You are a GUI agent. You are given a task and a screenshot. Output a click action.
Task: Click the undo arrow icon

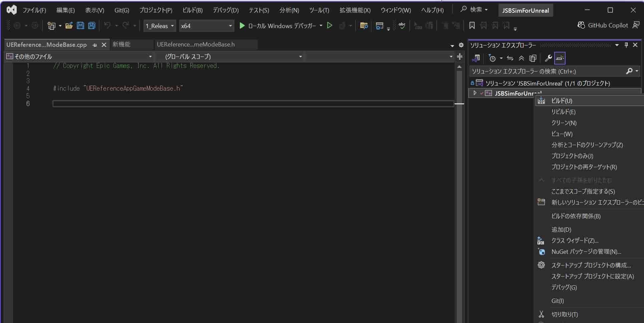point(107,25)
